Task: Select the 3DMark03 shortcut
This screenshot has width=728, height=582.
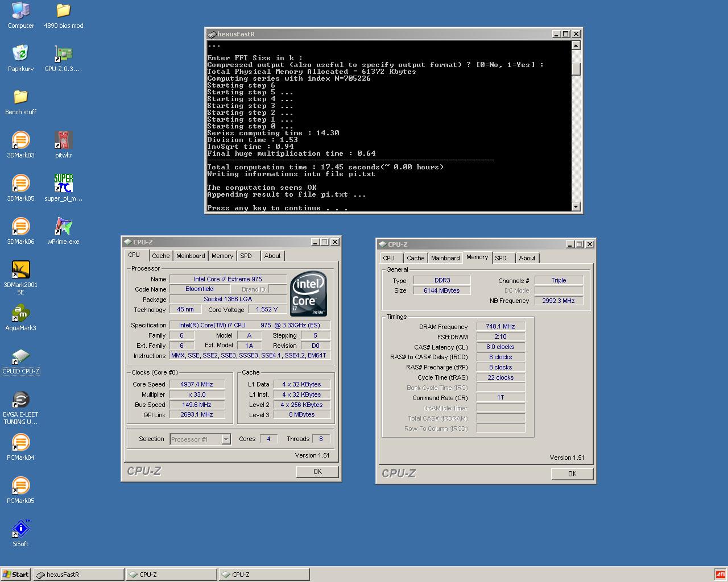Action: click(x=20, y=145)
